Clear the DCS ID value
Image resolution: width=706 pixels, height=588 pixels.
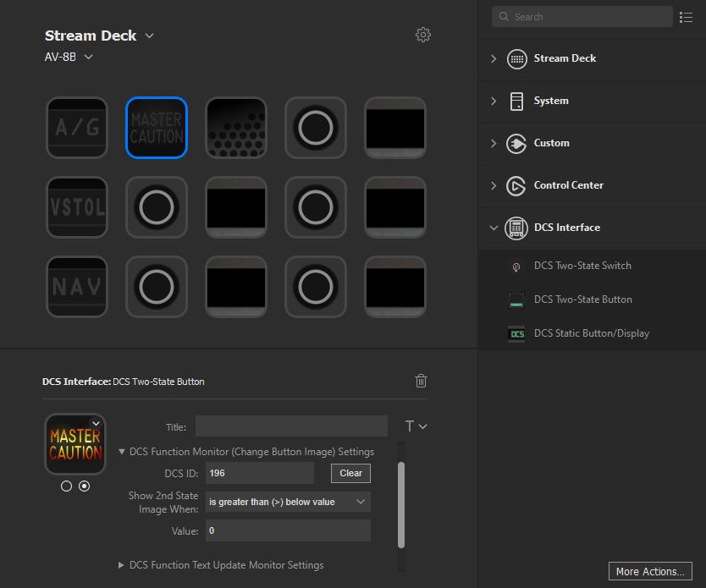[x=350, y=473]
